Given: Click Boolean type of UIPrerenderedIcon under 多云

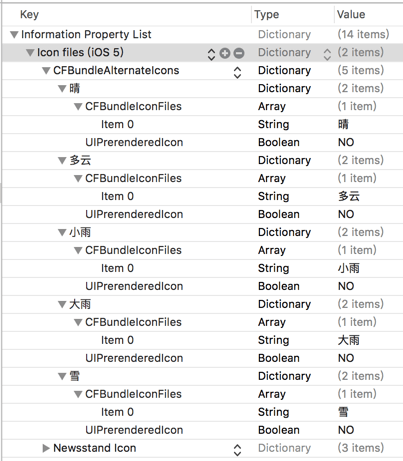Looking at the screenshot, I should (279, 214).
